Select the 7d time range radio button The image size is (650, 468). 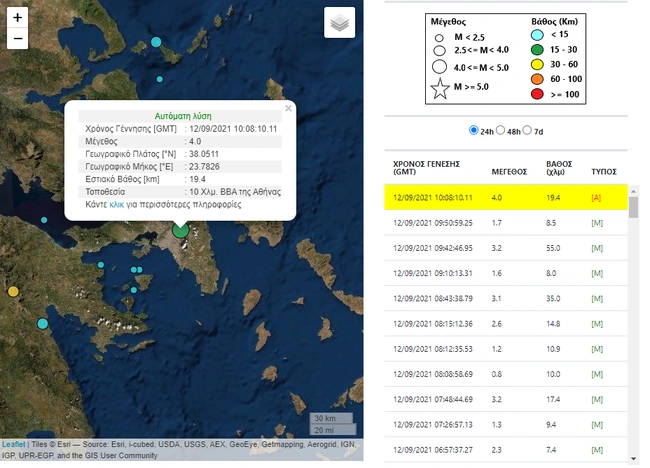coord(530,131)
